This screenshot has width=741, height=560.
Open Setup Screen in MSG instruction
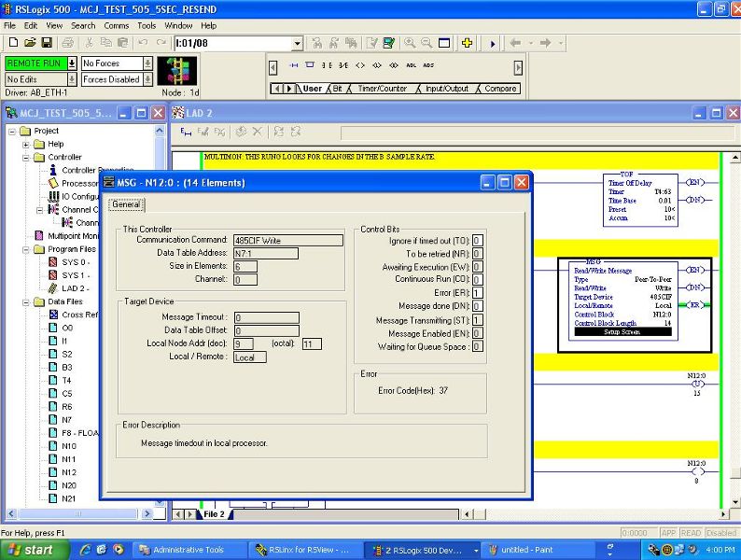622,331
